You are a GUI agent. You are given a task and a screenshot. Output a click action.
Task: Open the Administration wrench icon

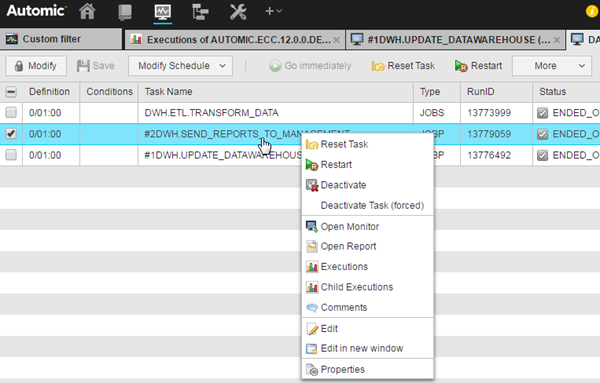click(238, 12)
